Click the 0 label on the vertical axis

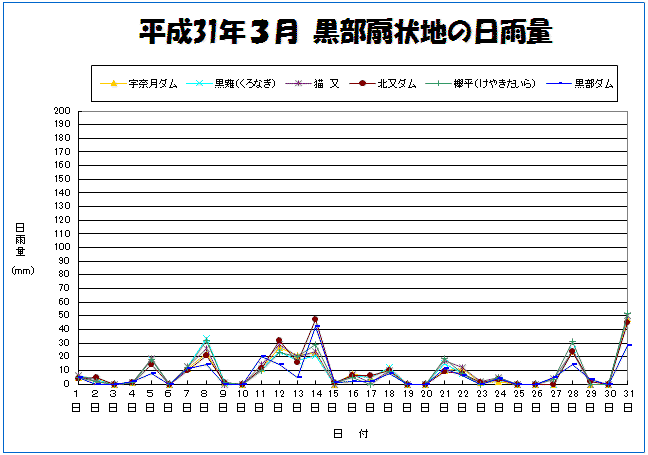click(67, 384)
